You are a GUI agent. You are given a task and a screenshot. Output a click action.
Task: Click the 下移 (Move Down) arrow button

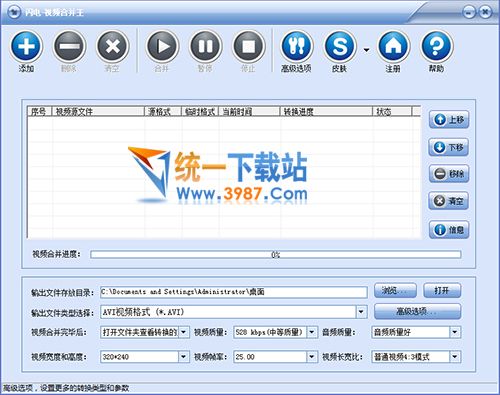[449, 147]
